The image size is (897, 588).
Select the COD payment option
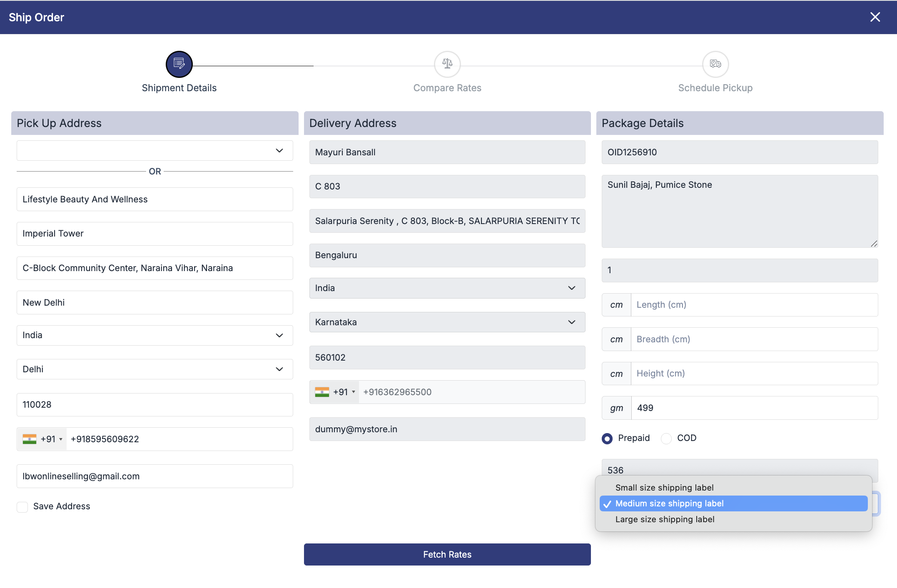coord(666,439)
